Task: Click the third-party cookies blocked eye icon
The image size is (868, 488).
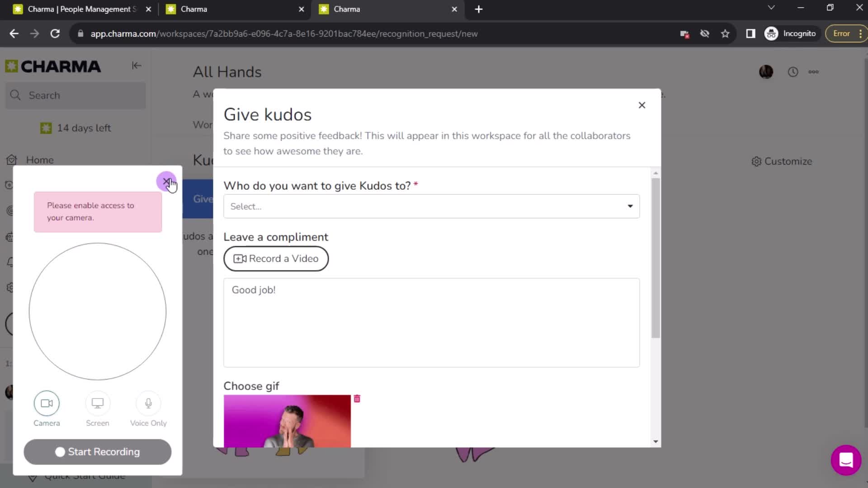Action: [x=704, y=33]
